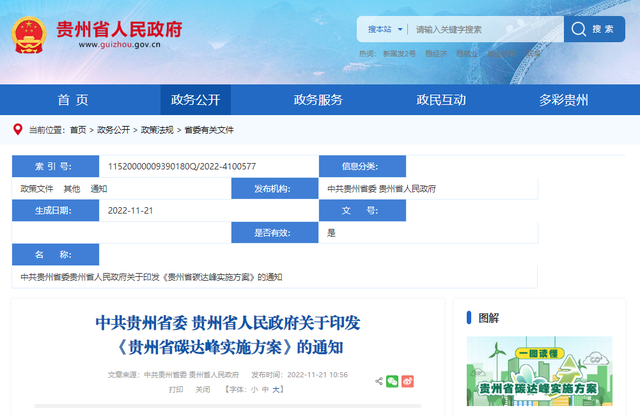
Task: Click the 关闭 close page link
Action: [202, 389]
